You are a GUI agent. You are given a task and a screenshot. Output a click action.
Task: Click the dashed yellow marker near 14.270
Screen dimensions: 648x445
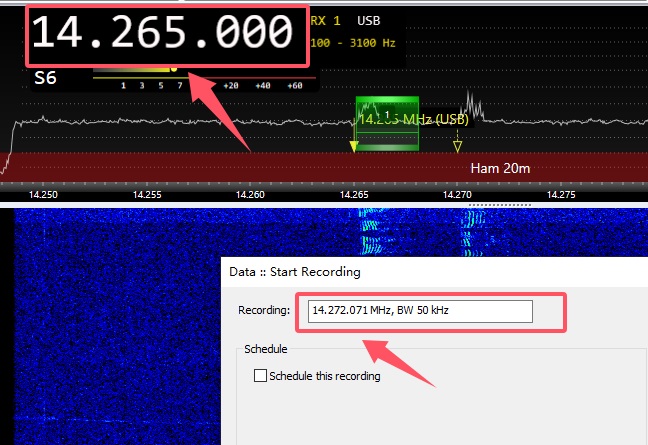point(458,147)
